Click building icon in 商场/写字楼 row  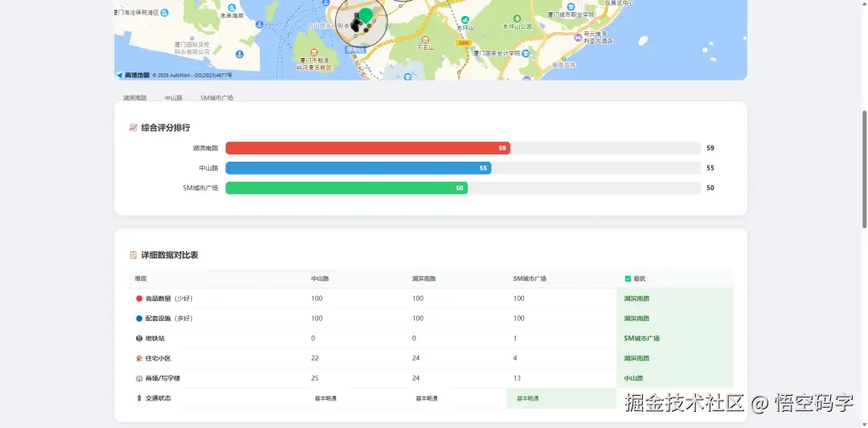click(x=139, y=378)
